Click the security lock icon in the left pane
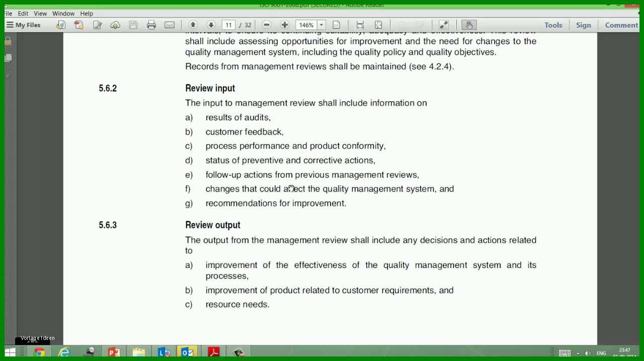 pyautogui.click(x=8, y=42)
